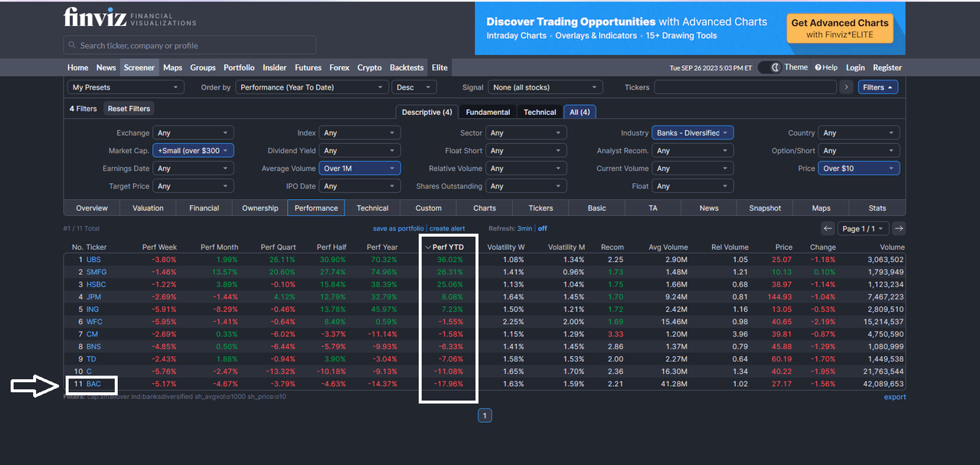Collapse the Filters button

(x=878, y=87)
